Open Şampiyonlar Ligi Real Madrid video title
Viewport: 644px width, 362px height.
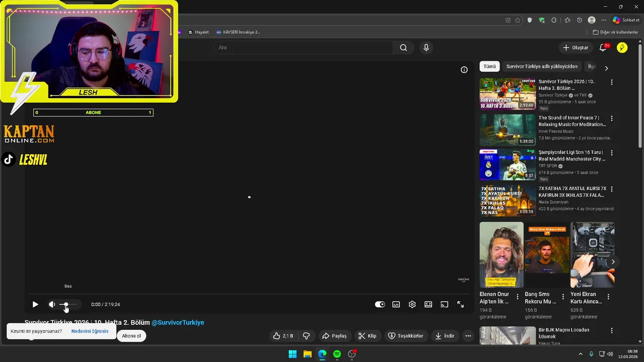click(x=572, y=155)
